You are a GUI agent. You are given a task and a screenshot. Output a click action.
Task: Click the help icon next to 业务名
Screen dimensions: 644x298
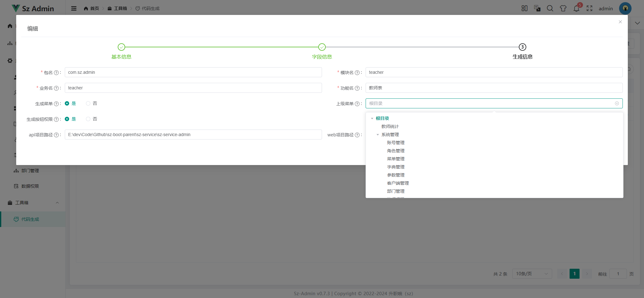pyautogui.click(x=56, y=88)
